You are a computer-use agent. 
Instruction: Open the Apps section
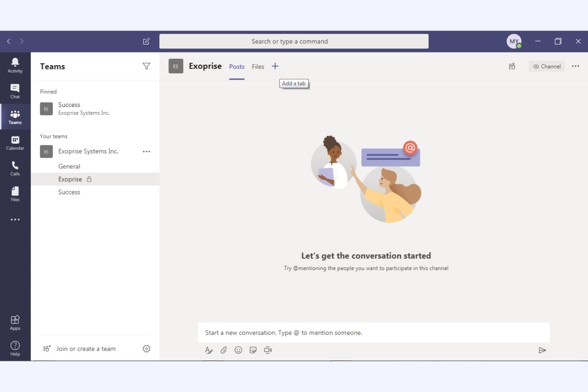click(x=15, y=322)
